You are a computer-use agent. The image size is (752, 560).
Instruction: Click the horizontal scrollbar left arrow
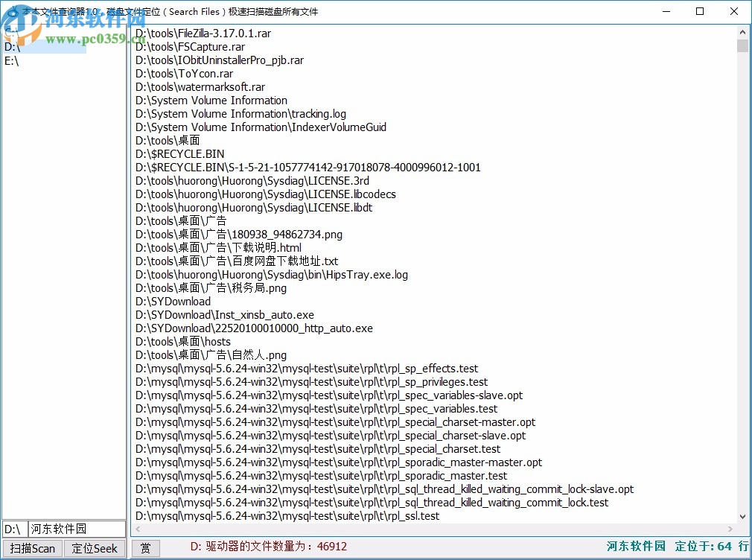click(138, 529)
